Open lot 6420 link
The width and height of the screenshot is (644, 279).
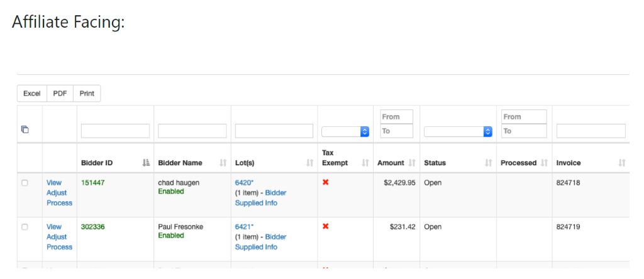pos(244,183)
